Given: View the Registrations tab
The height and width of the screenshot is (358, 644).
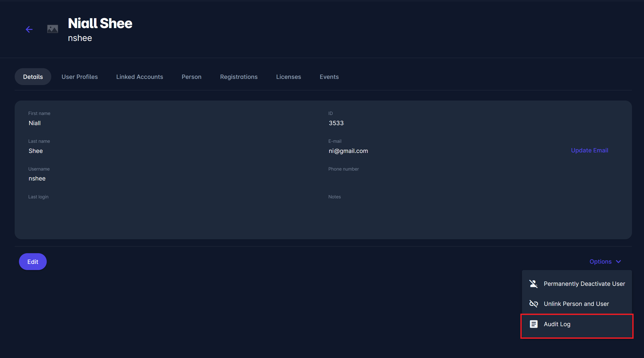Looking at the screenshot, I should [x=239, y=77].
